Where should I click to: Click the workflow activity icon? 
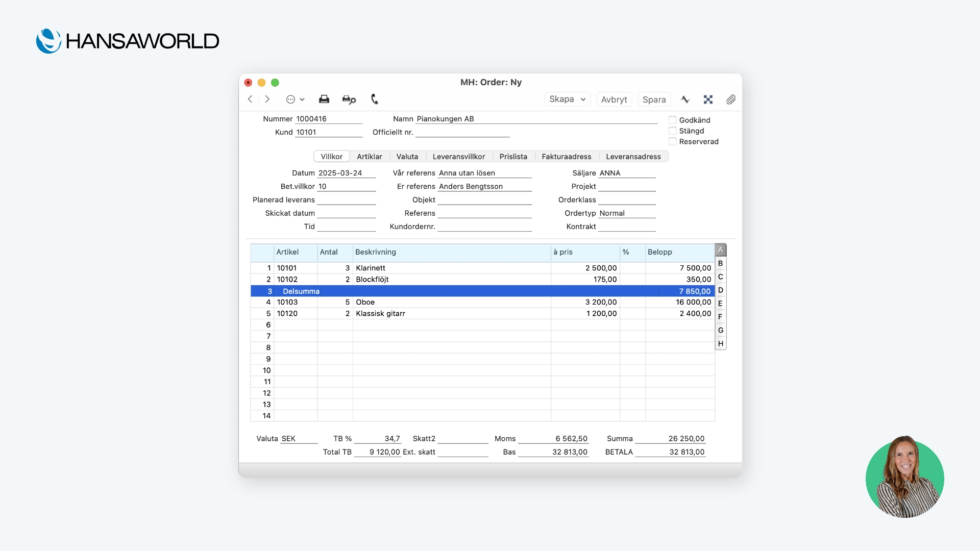[685, 99]
